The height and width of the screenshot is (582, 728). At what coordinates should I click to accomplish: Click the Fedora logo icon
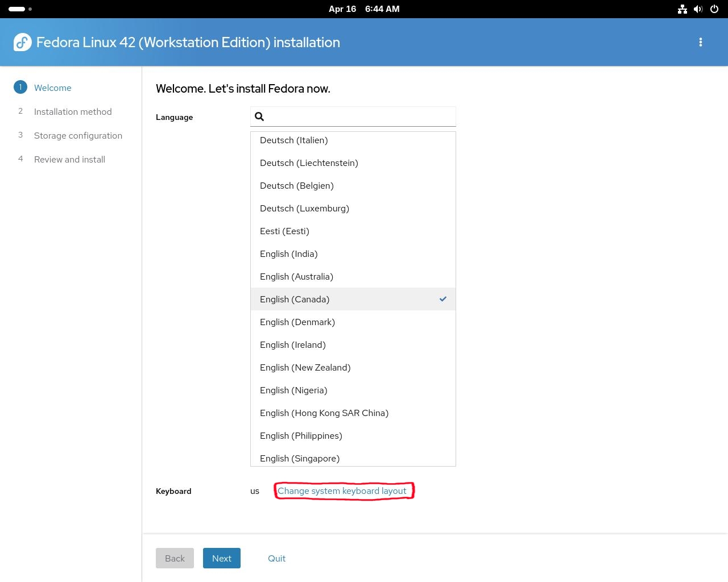click(22, 42)
